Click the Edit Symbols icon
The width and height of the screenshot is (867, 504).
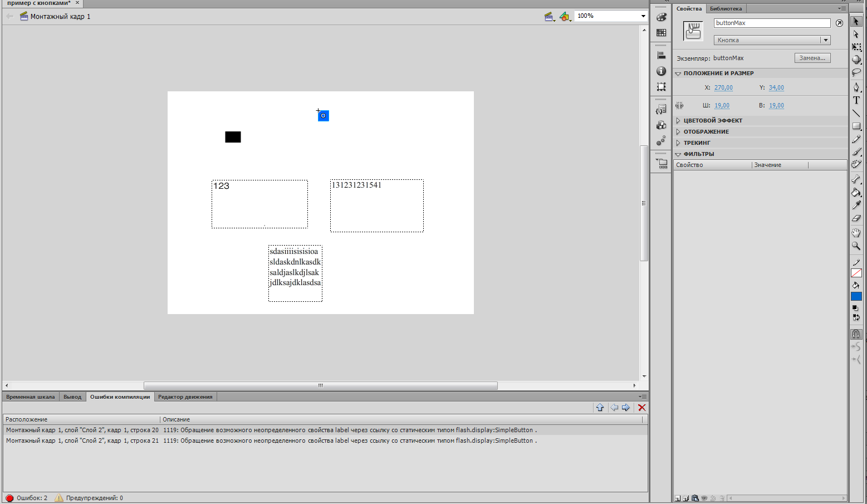[x=566, y=17]
